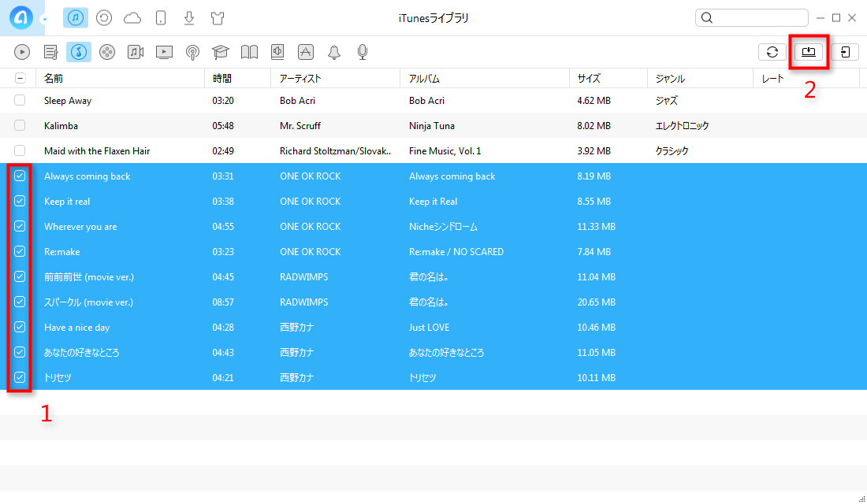
Task: Open the TV shows screen icon
Action: click(164, 52)
